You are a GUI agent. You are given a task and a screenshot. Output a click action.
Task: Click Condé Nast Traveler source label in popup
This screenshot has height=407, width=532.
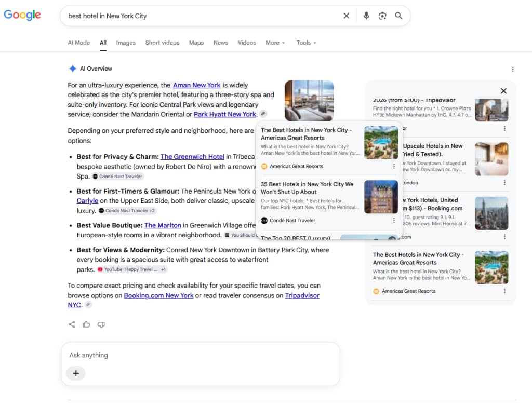pyautogui.click(x=292, y=221)
